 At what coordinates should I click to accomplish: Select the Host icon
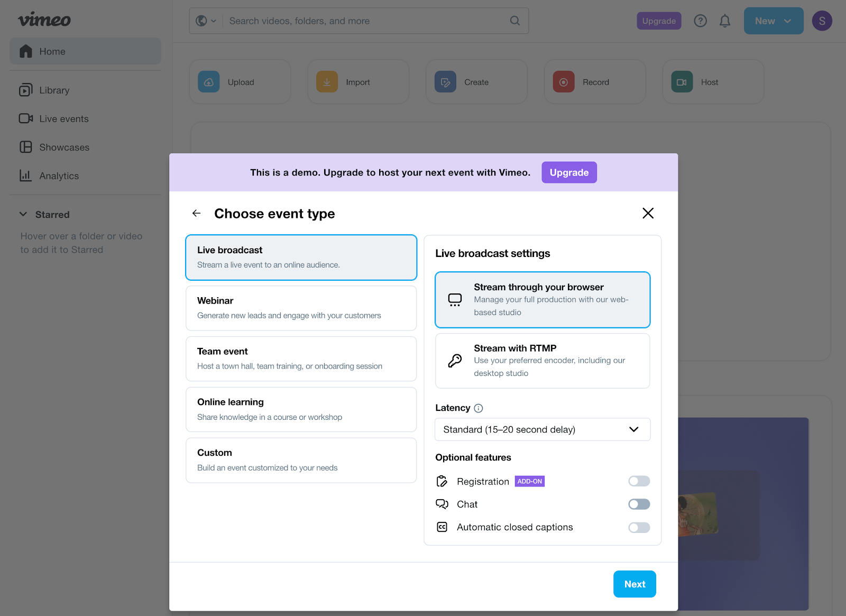[x=682, y=81]
